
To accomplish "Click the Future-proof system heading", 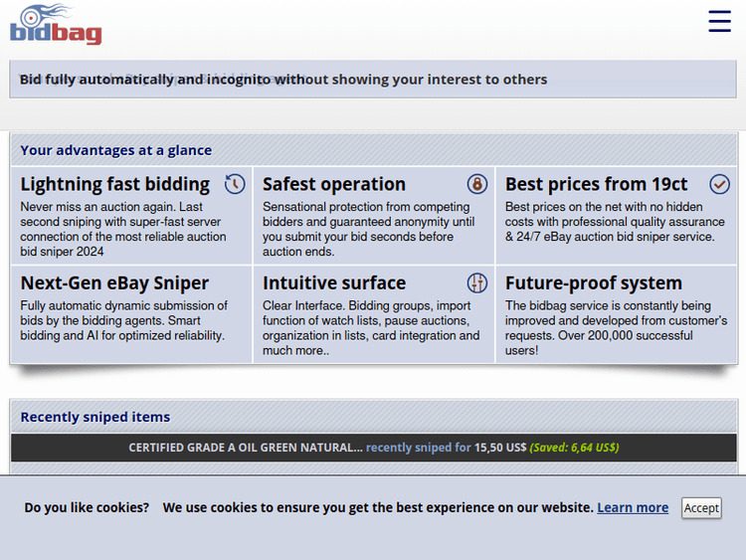I will [x=594, y=282].
